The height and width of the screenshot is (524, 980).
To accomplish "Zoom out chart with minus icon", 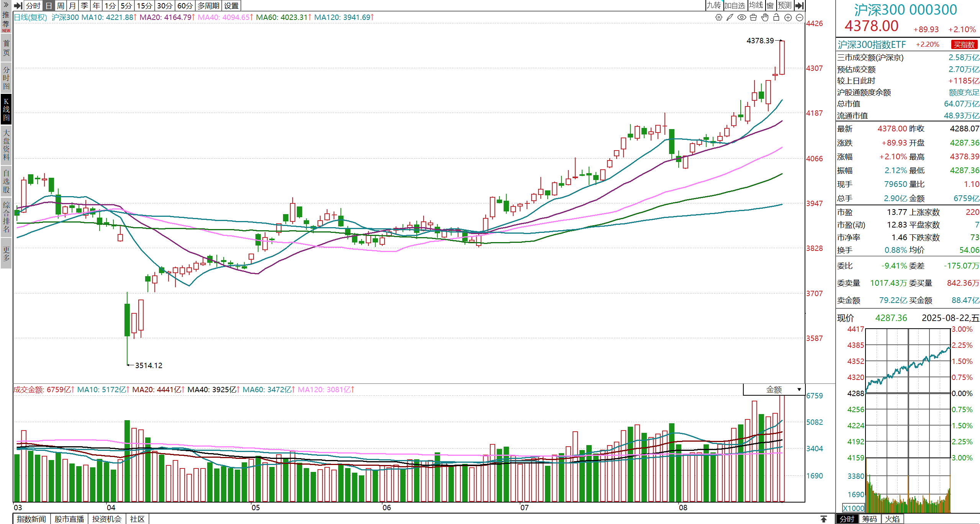I will [799, 17].
